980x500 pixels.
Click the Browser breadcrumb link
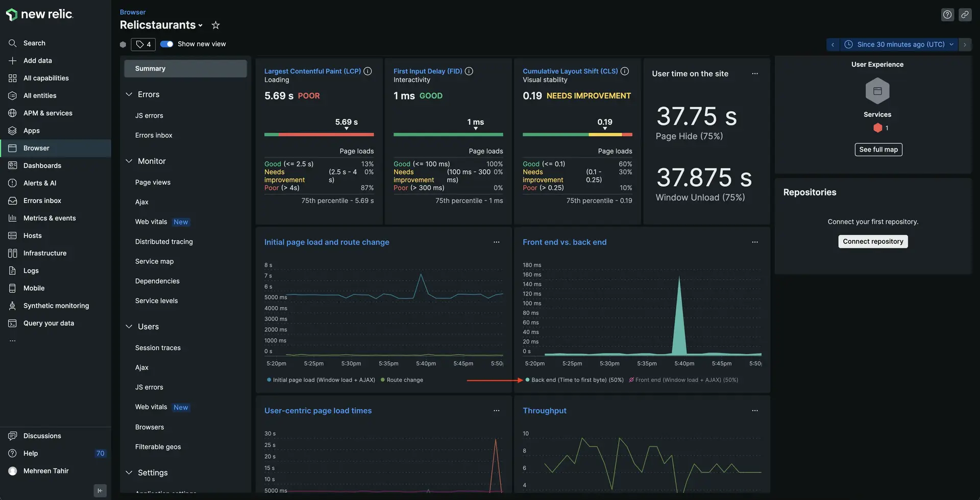133,12
